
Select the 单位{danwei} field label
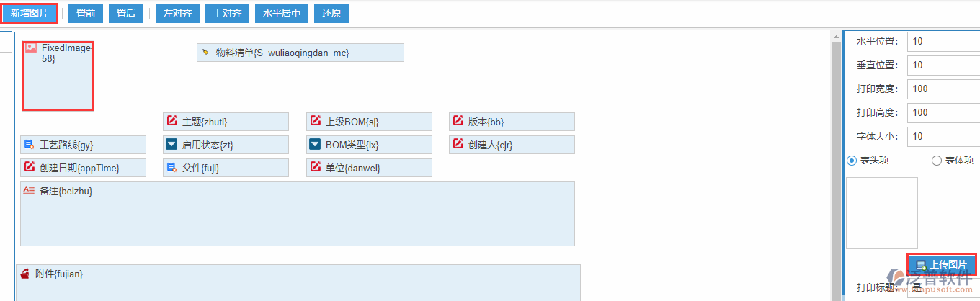coord(353,168)
